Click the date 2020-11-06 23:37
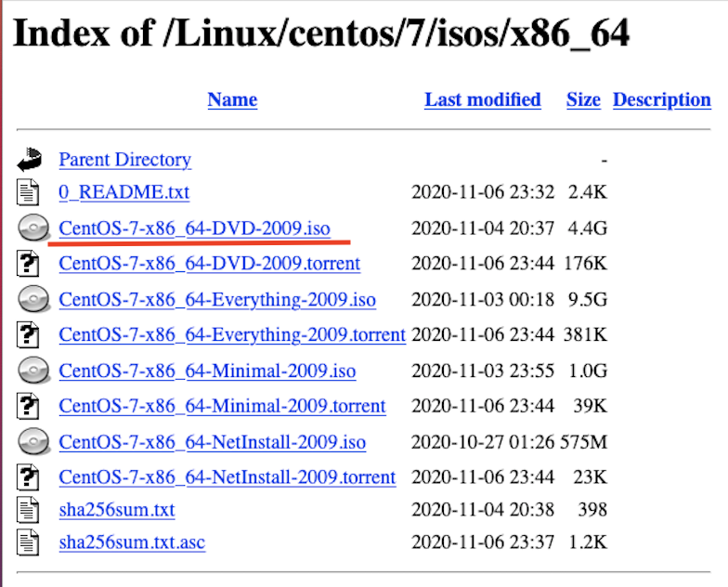Image resolution: width=728 pixels, height=587 pixels. coord(483,542)
